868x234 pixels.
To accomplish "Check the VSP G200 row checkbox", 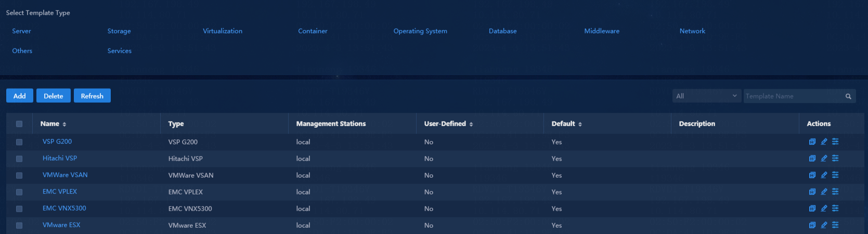I will pos(19,142).
